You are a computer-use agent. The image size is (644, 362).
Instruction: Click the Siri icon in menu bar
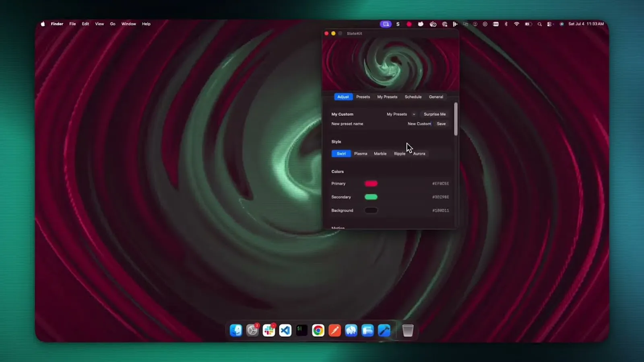click(x=561, y=24)
